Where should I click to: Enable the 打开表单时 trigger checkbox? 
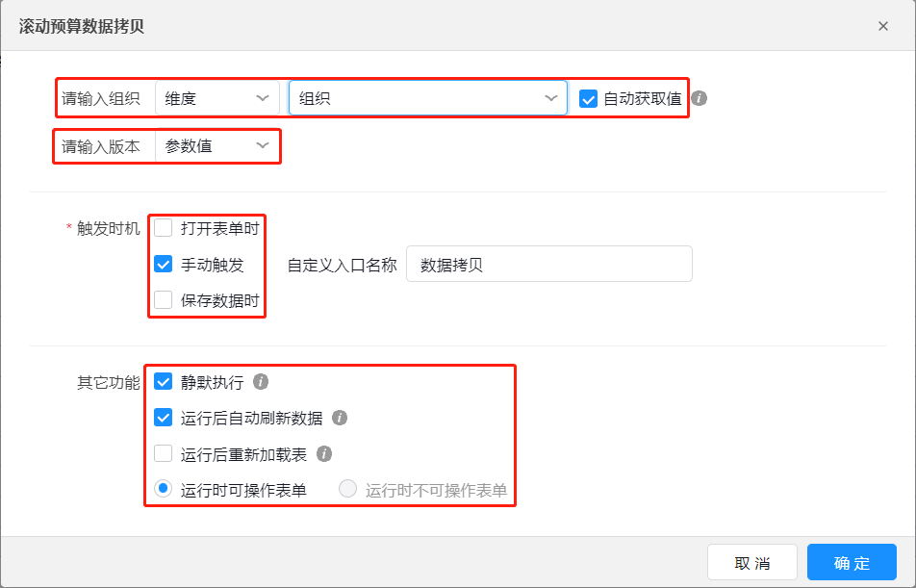[164, 228]
